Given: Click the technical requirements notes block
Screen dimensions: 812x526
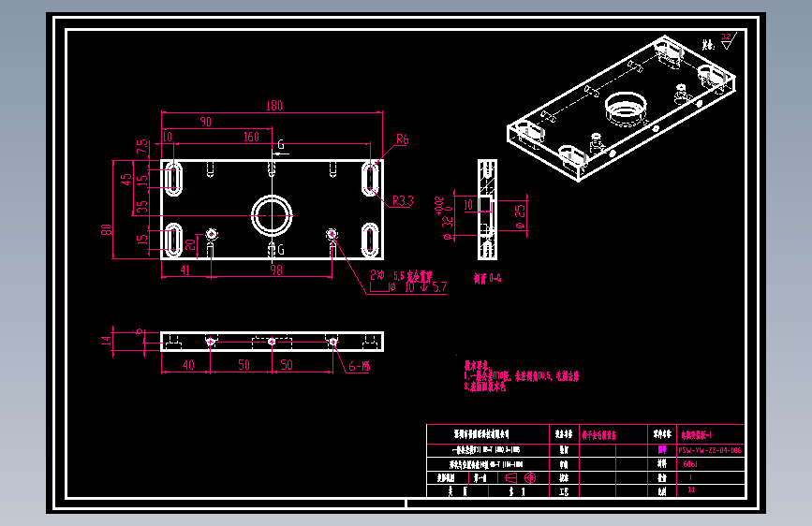Looking at the screenshot, I should 521,377.
